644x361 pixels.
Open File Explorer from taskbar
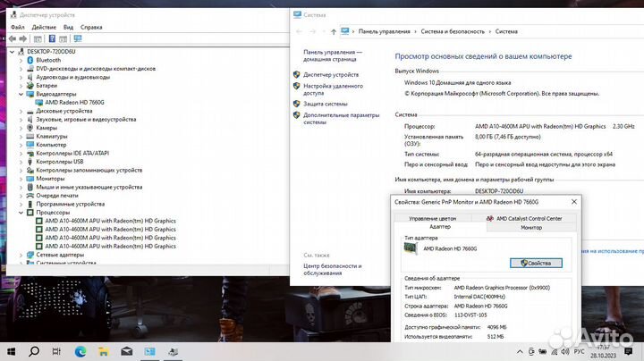click(x=103, y=351)
